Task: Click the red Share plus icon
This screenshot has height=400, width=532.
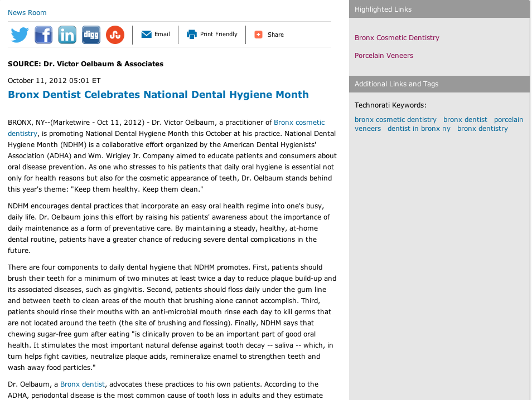Action: click(x=259, y=35)
